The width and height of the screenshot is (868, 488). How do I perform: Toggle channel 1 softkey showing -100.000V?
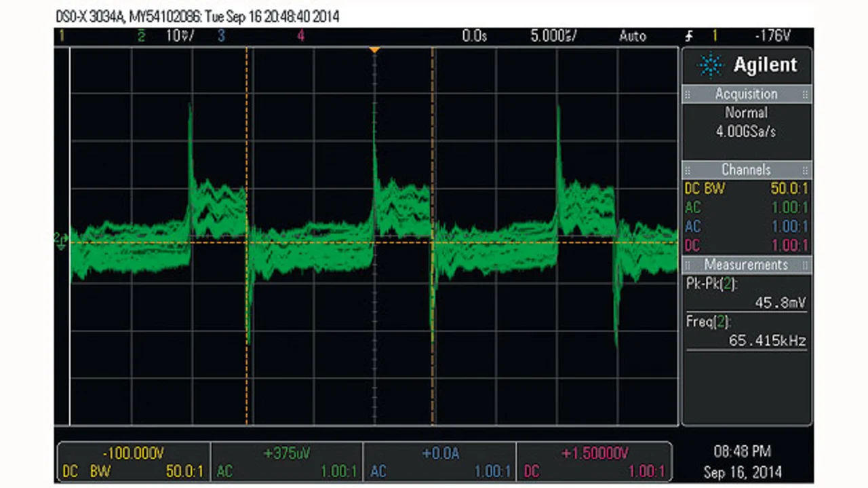click(x=133, y=462)
